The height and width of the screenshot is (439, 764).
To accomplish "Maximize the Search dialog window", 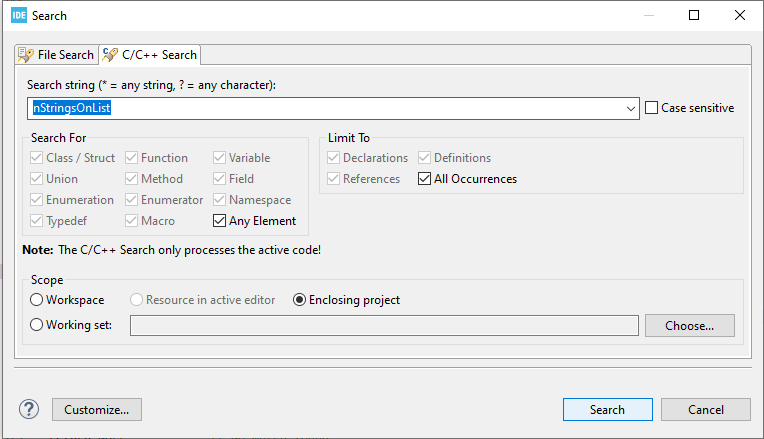I will [x=694, y=16].
